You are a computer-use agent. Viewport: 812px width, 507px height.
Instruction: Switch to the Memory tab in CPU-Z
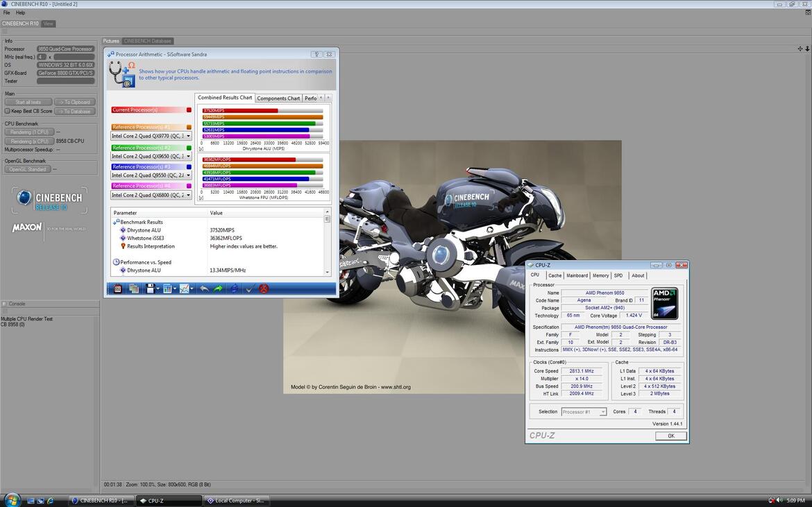point(601,276)
